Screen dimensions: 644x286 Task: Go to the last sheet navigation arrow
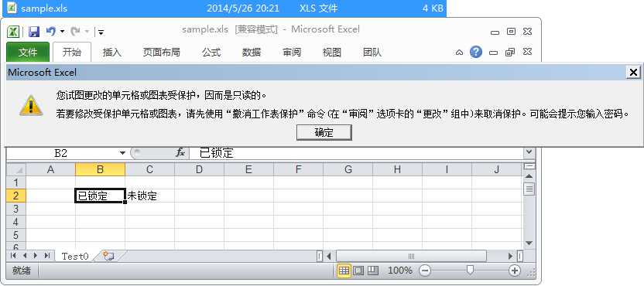point(46,256)
